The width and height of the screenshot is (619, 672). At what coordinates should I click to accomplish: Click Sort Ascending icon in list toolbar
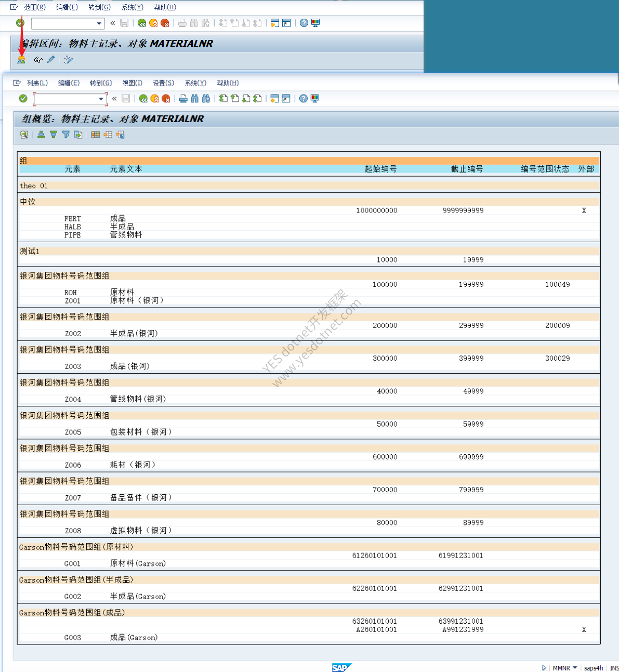pyautogui.click(x=41, y=135)
